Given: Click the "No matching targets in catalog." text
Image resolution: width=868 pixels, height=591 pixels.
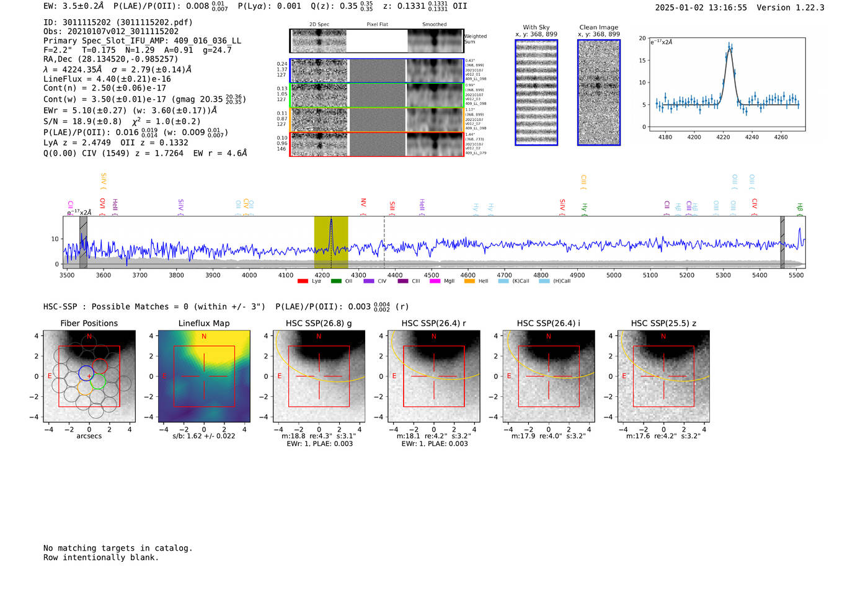Looking at the screenshot, I should 118,548.
